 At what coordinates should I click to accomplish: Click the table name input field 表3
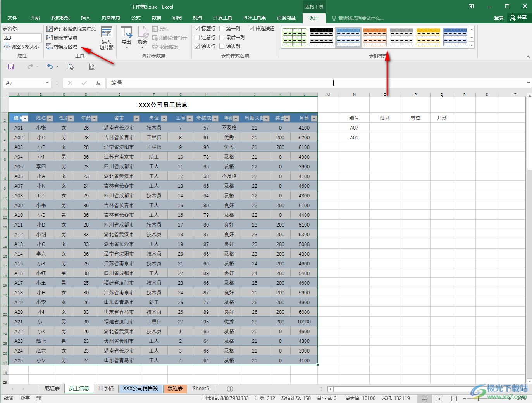point(22,38)
